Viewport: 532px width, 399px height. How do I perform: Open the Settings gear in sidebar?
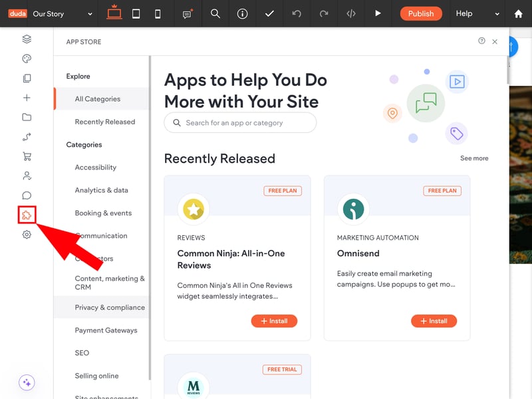coord(27,235)
